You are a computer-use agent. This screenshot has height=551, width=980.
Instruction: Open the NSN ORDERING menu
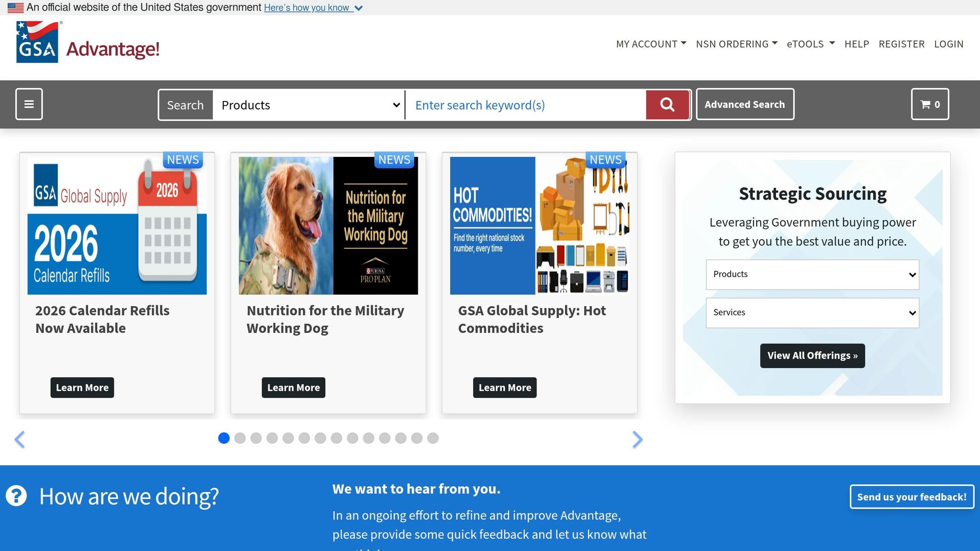pyautogui.click(x=736, y=44)
